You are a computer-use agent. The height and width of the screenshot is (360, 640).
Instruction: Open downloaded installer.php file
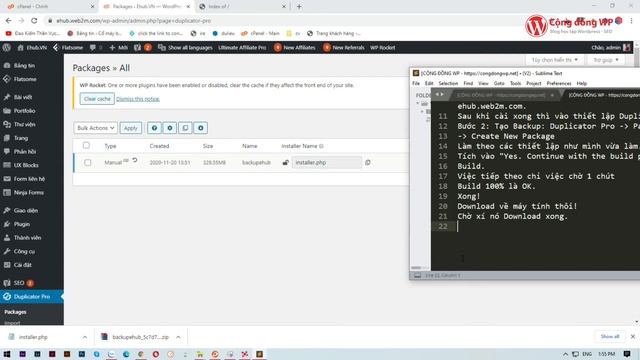pyautogui.click(x=33, y=337)
